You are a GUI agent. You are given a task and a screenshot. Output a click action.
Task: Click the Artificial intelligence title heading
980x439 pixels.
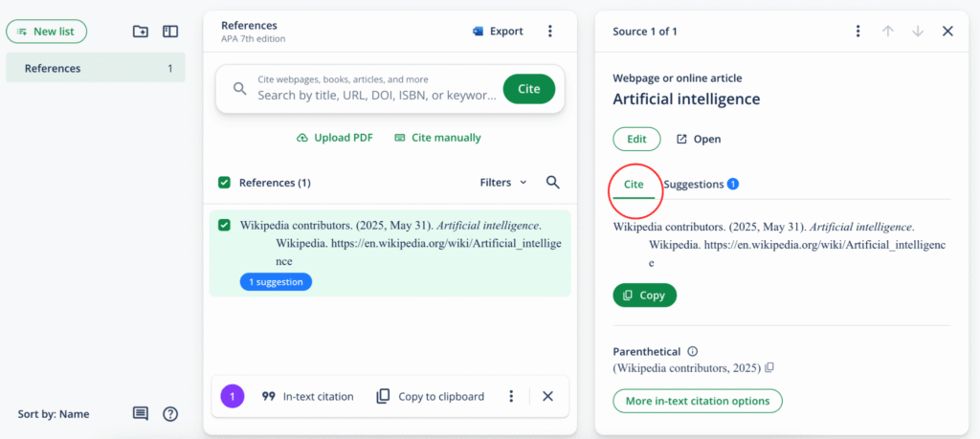click(x=686, y=99)
